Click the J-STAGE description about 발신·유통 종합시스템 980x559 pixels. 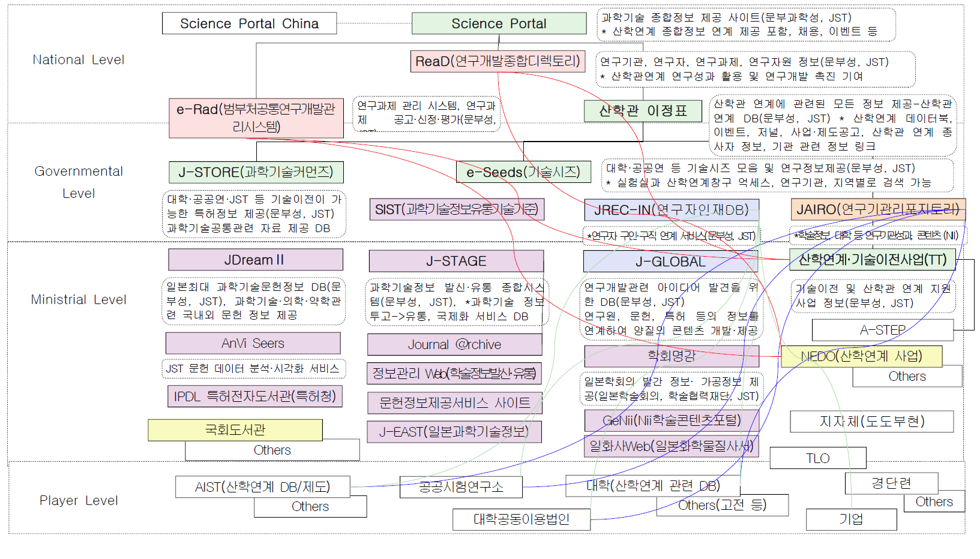tap(457, 302)
